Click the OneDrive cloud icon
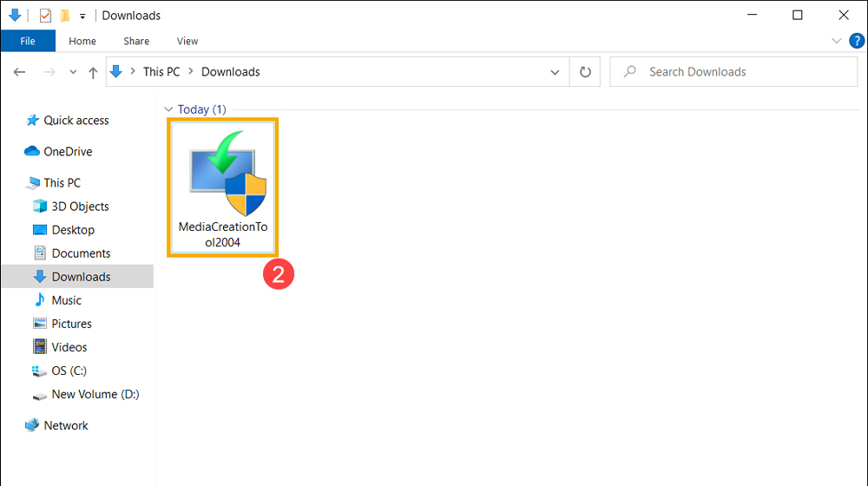 (31, 150)
